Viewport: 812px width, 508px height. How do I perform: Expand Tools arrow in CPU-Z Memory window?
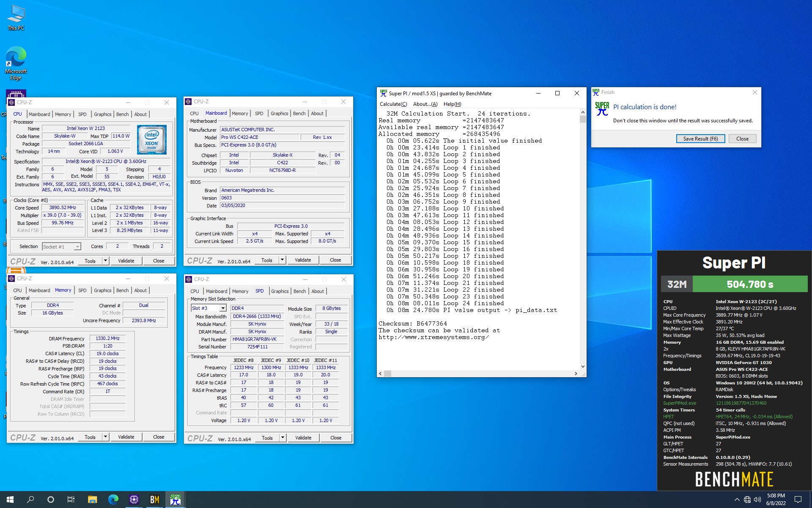pos(105,437)
